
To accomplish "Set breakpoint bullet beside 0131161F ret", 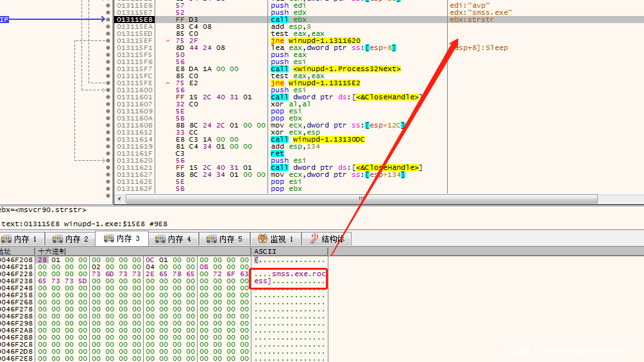I will pos(106,154).
